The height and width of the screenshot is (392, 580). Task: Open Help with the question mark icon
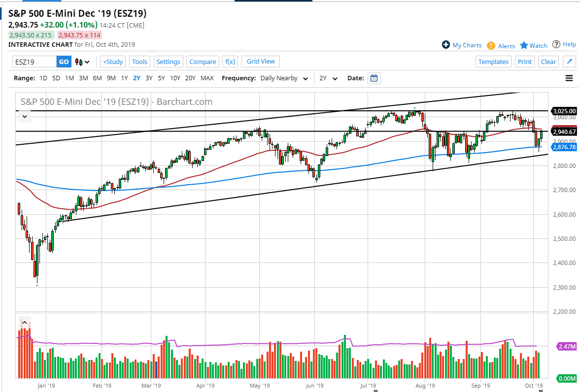click(556, 44)
